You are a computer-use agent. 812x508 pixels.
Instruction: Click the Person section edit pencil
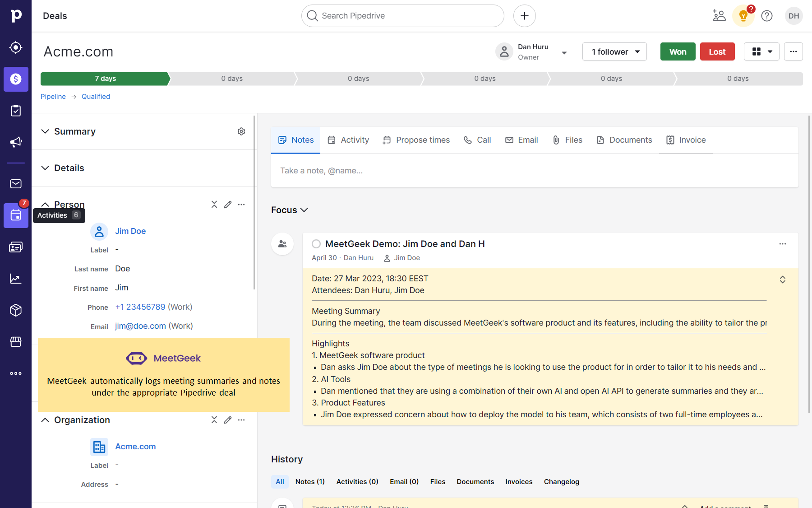pos(228,205)
